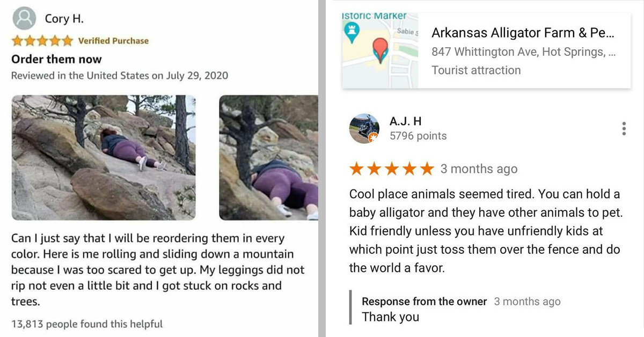Click A.J. H's motorcycle profile picture
This screenshot has width=644, height=337.
click(x=364, y=129)
